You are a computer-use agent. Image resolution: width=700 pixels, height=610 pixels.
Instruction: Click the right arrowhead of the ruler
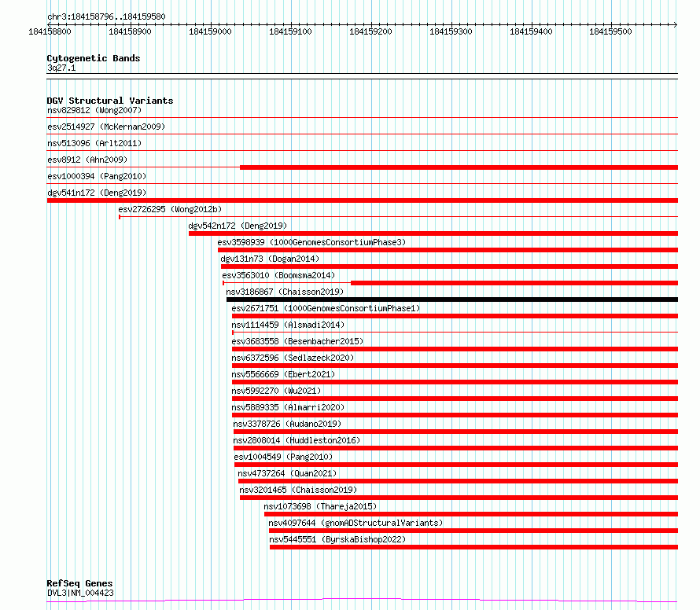click(676, 24)
